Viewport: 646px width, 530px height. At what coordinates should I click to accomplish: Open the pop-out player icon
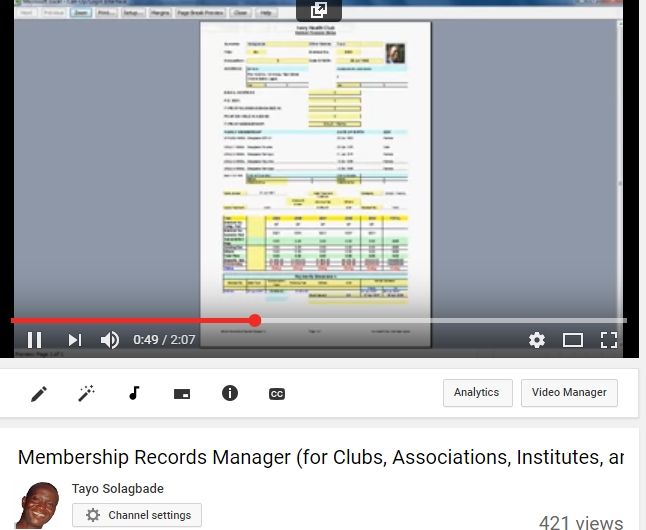[319, 10]
